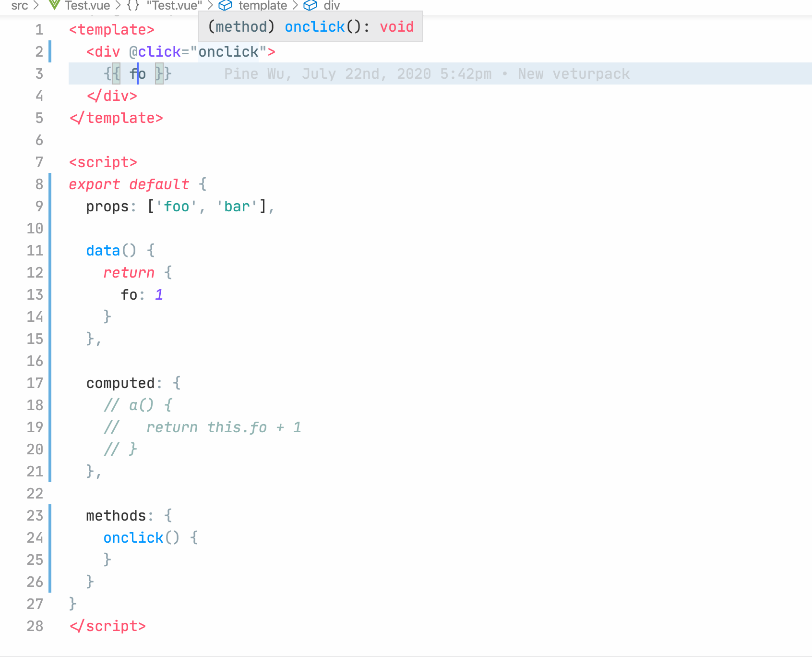Click line number 17 in gutter
The width and height of the screenshot is (812, 657).
click(35, 383)
